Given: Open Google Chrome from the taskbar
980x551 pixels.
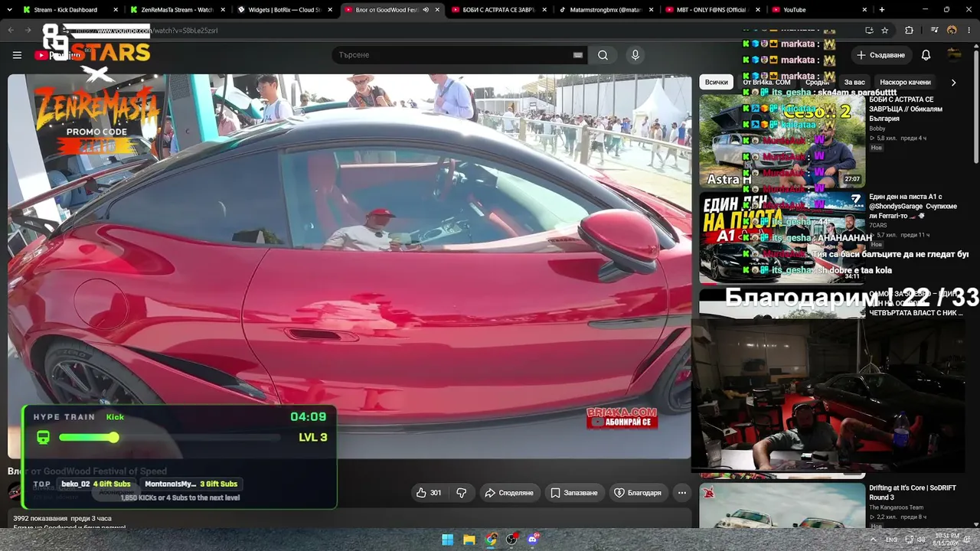Looking at the screenshot, I should [491, 540].
